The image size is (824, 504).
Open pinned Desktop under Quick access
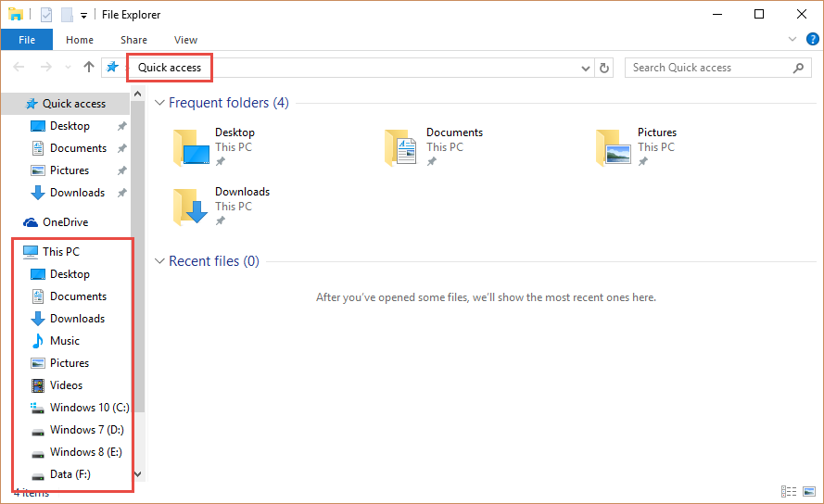click(x=70, y=126)
